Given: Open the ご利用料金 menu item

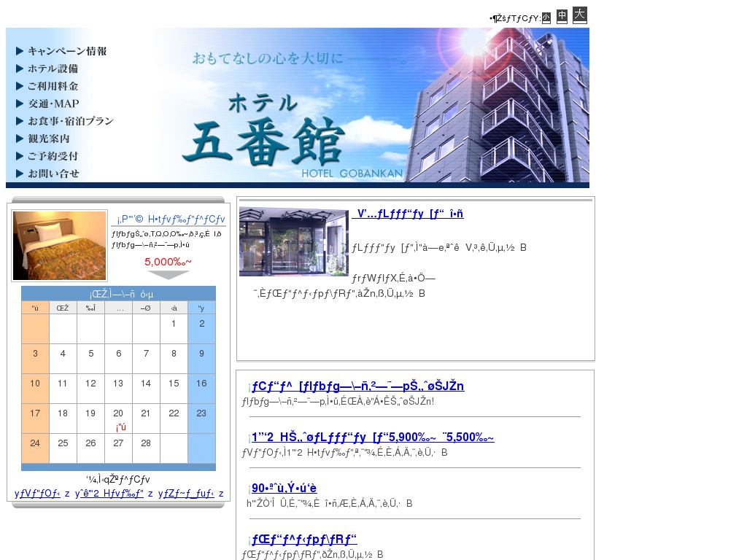Looking at the screenshot, I should coord(47,86).
